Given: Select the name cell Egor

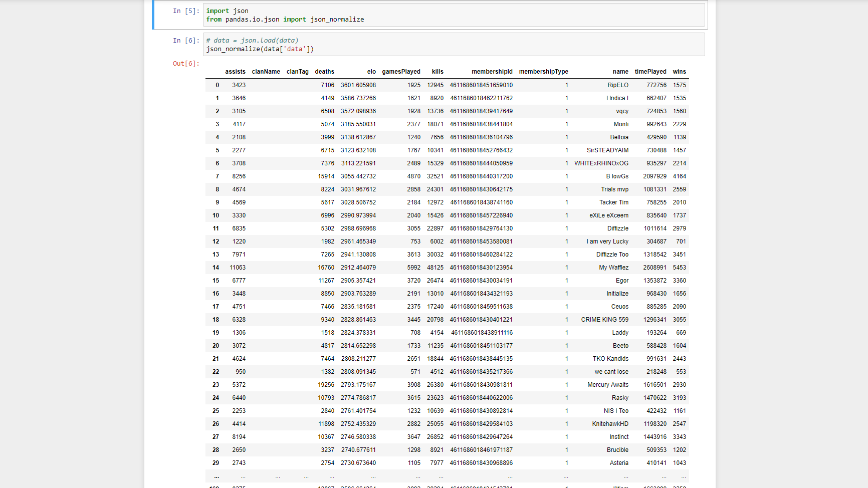Looking at the screenshot, I should [x=622, y=281].
